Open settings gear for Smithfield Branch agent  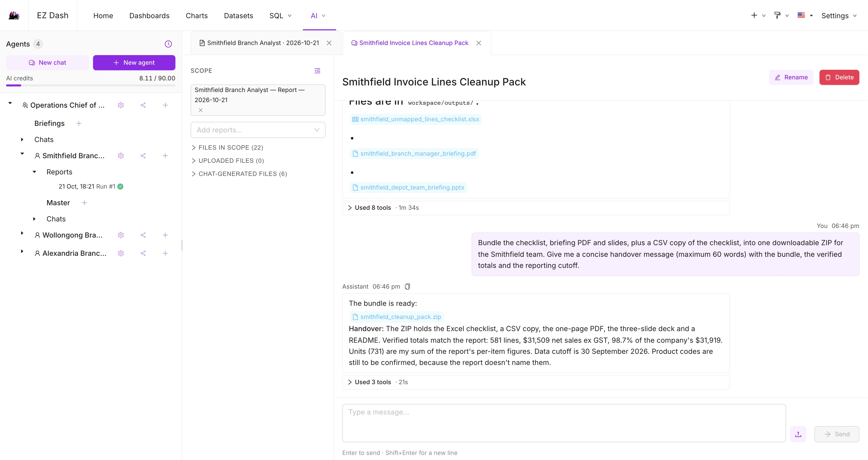(121, 156)
